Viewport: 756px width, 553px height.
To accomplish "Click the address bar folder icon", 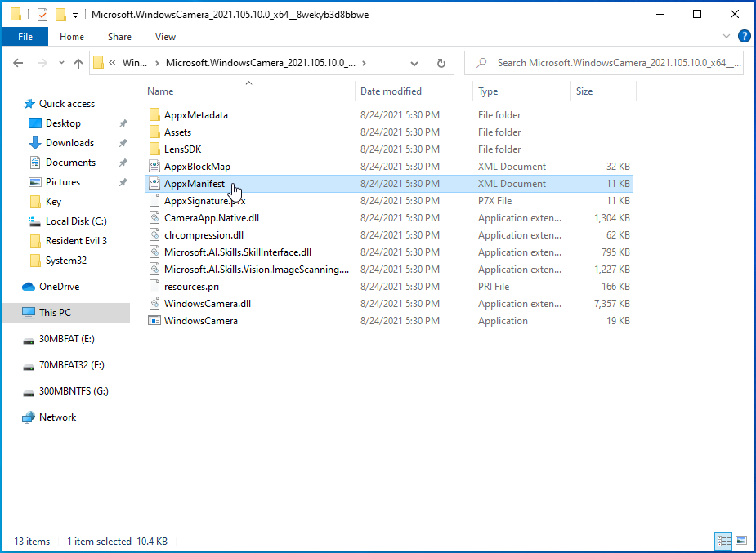I will (x=98, y=63).
